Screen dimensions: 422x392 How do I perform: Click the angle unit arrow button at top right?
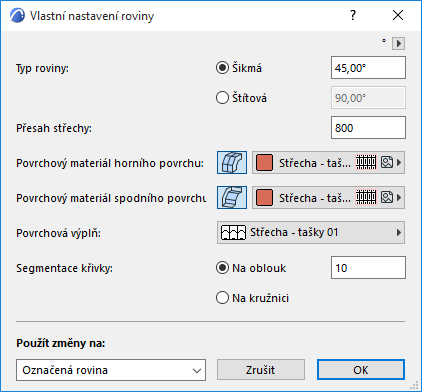[398, 43]
